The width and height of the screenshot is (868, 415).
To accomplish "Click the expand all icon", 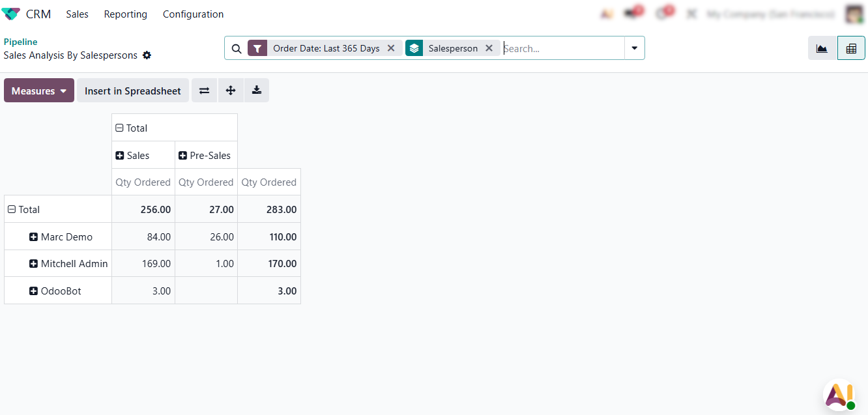I will [231, 91].
